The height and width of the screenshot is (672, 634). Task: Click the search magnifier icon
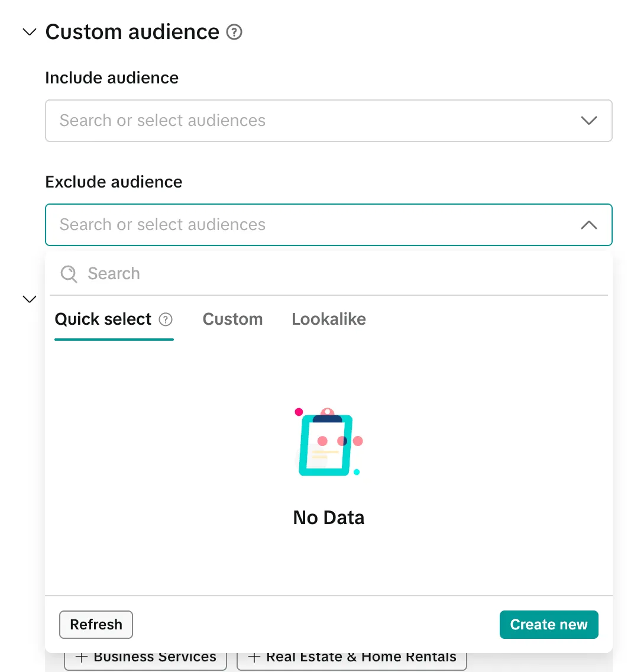tap(69, 273)
